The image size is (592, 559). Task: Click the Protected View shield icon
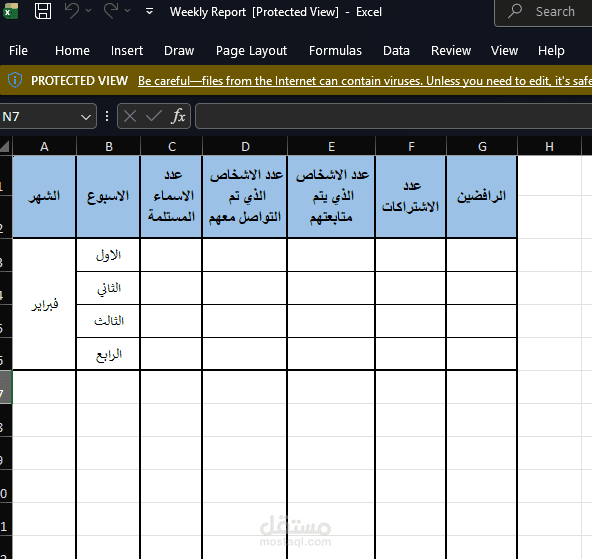coord(15,80)
